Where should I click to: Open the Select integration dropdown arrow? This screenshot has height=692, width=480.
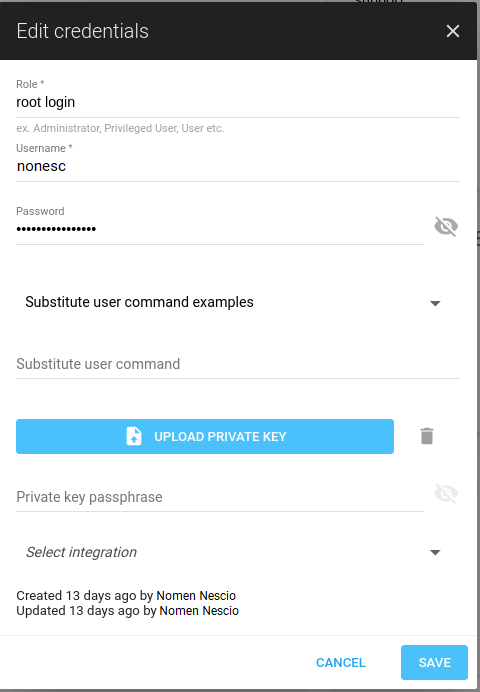pyautogui.click(x=435, y=553)
